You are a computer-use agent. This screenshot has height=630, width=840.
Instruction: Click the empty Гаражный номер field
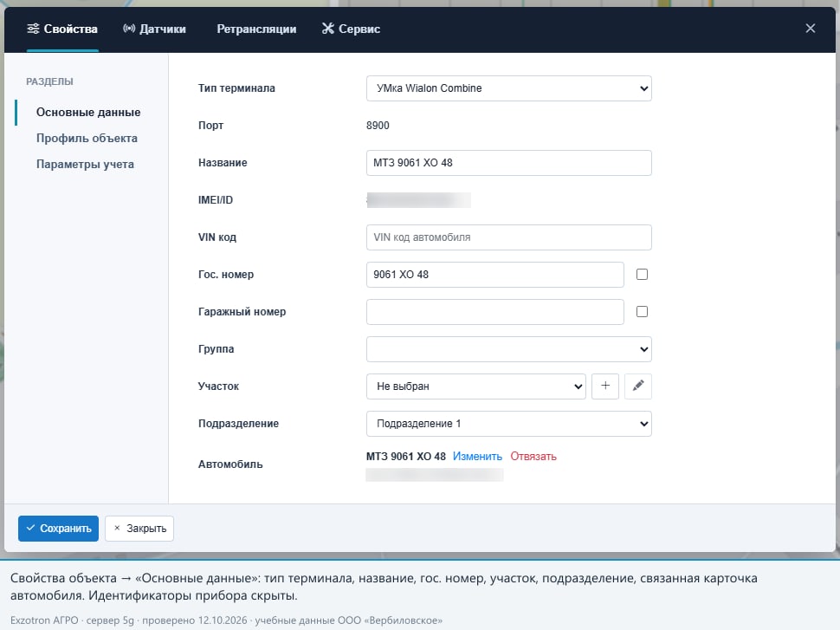point(495,312)
